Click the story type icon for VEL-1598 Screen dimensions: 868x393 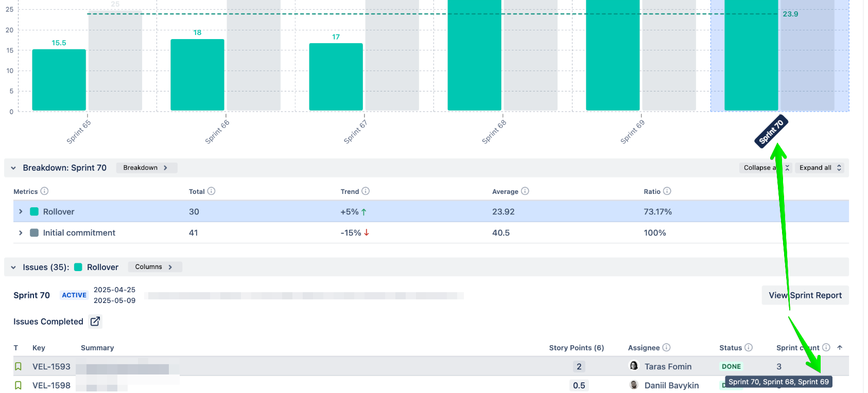coord(18,385)
